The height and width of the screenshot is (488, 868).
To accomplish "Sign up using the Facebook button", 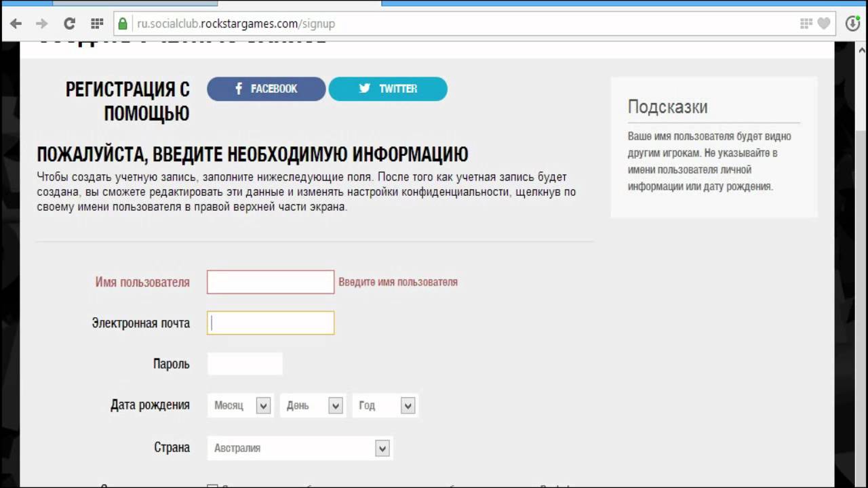I will (267, 89).
